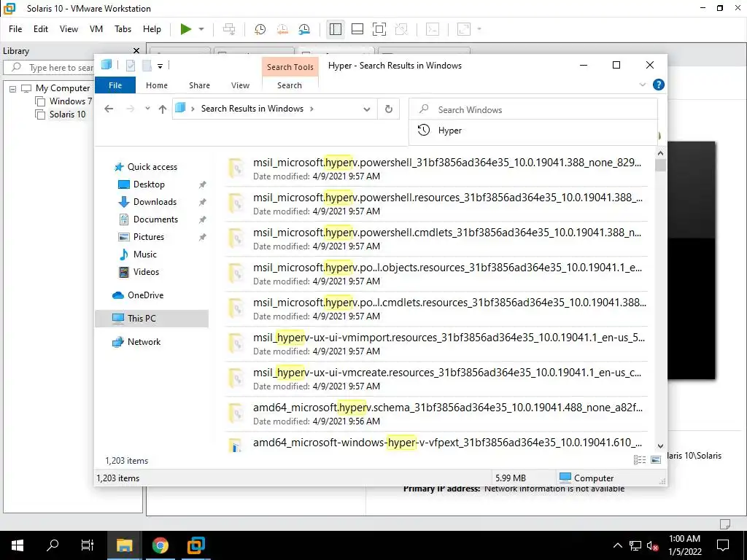
Task: Open the address bar history dropdown
Action: tap(367, 109)
